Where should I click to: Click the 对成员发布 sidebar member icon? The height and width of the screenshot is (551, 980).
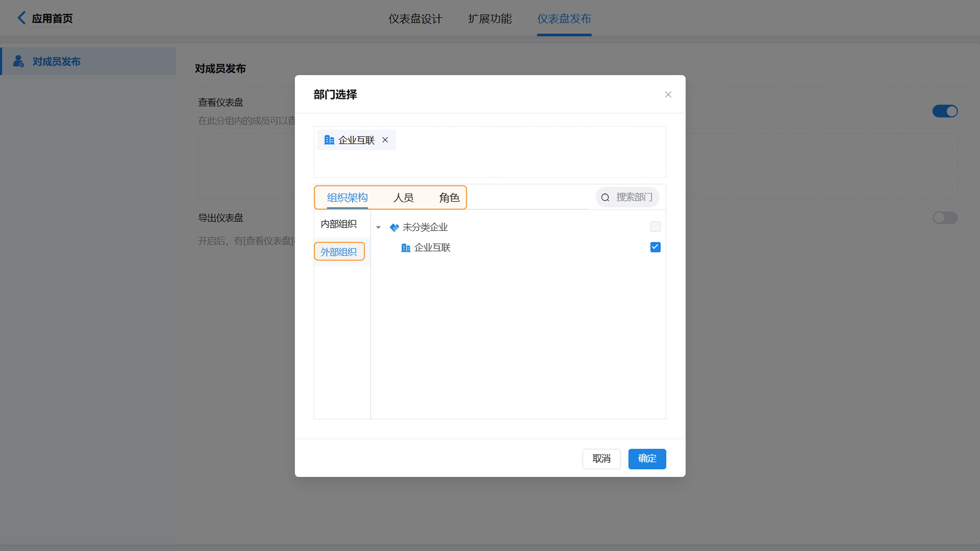pos(18,61)
